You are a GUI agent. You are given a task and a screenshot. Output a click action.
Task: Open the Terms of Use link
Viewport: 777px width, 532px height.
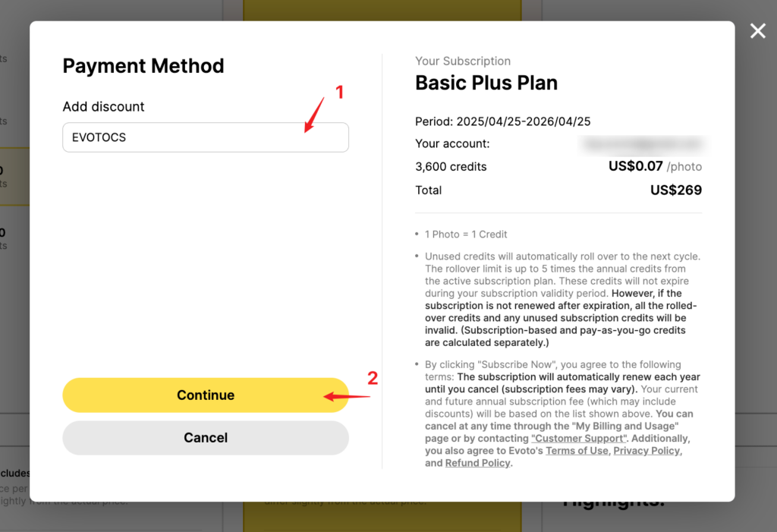577,451
